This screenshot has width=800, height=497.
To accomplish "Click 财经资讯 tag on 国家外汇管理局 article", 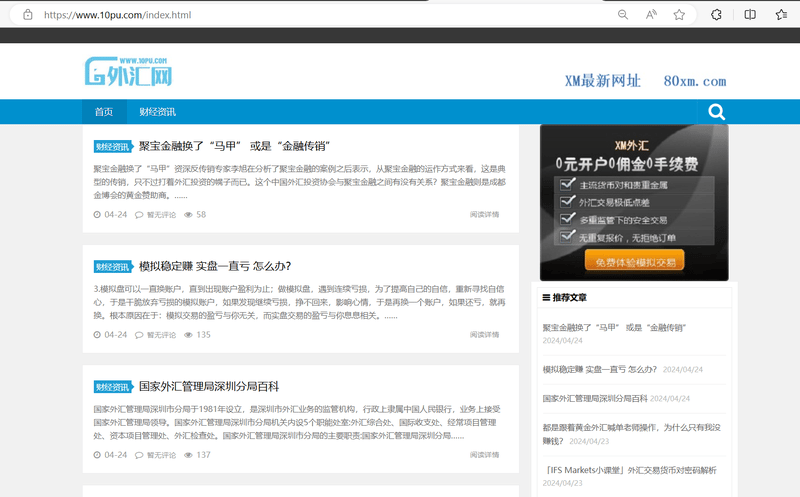I will click(x=113, y=387).
